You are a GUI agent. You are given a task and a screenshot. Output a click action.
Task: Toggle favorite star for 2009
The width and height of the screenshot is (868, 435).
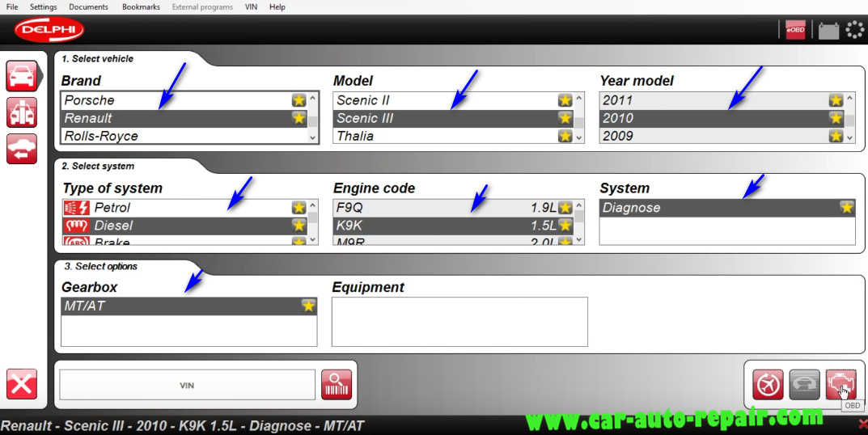tap(836, 136)
